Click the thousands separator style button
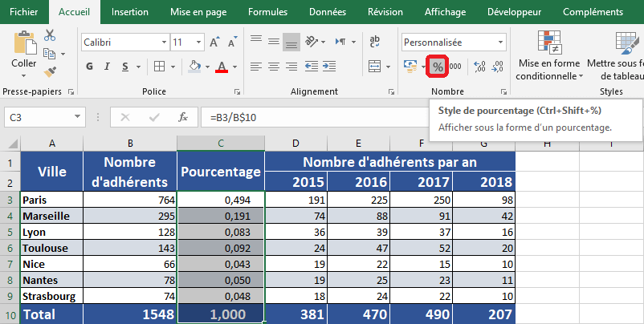The height and width of the screenshot is (324, 644). (x=455, y=67)
